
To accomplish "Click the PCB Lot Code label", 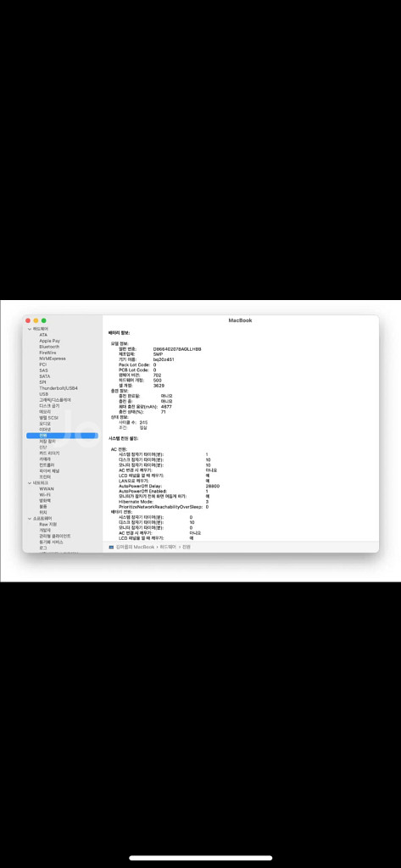I will (x=133, y=370).
